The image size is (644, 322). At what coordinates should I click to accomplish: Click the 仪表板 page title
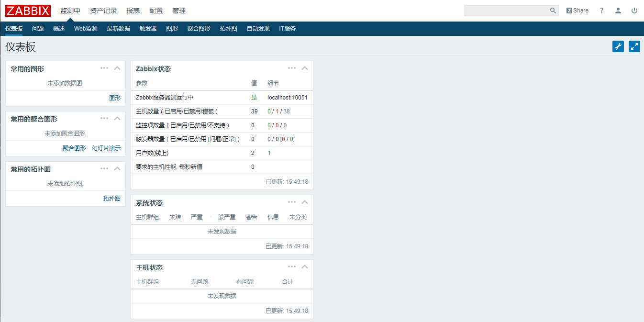tap(21, 47)
